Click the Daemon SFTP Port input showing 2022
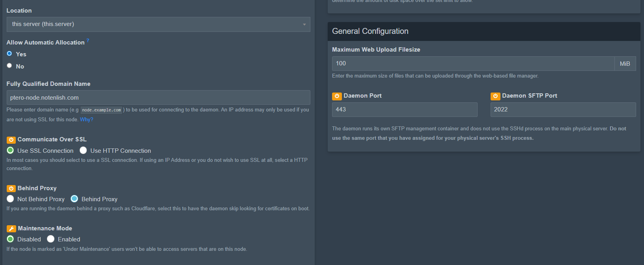Screen dimensions: 644x265 (x=563, y=109)
